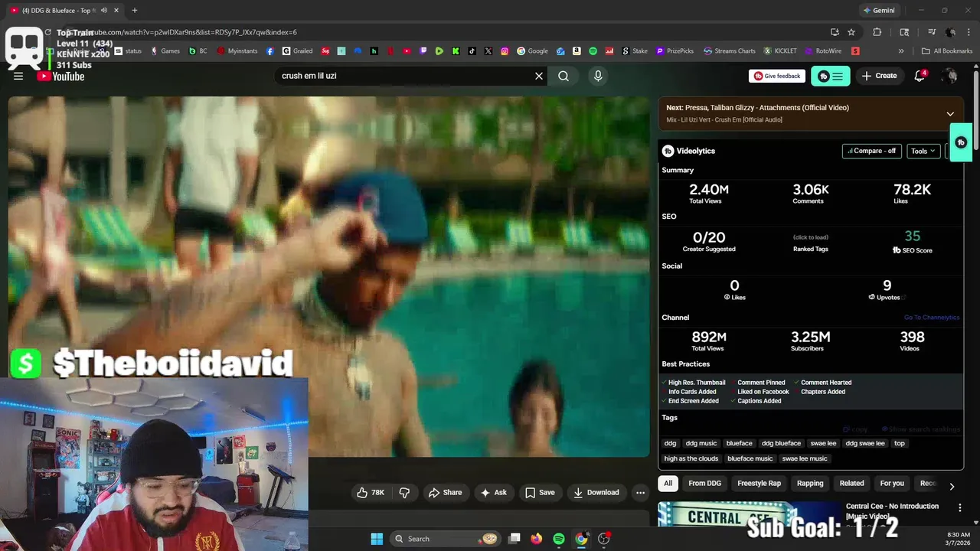
Task: Open the X (Twitter) bookmark icon
Action: click(x=488, y=51)
